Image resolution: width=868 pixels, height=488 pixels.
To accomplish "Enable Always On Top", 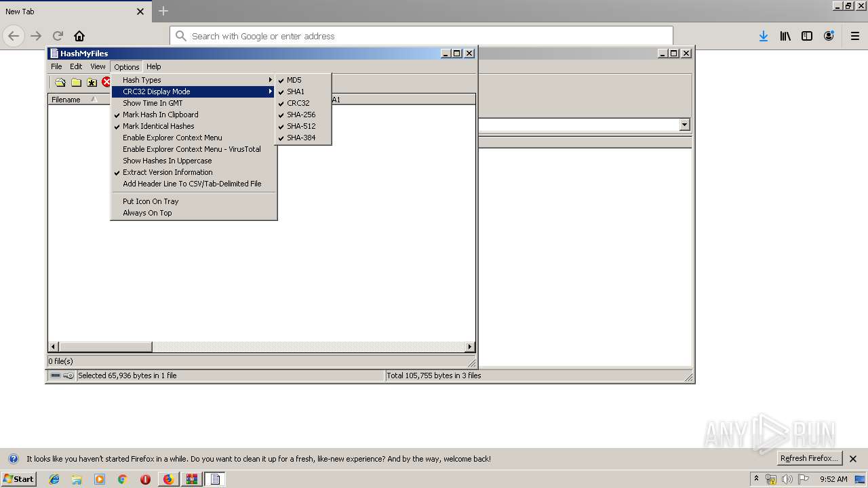I will click(194, 213).
